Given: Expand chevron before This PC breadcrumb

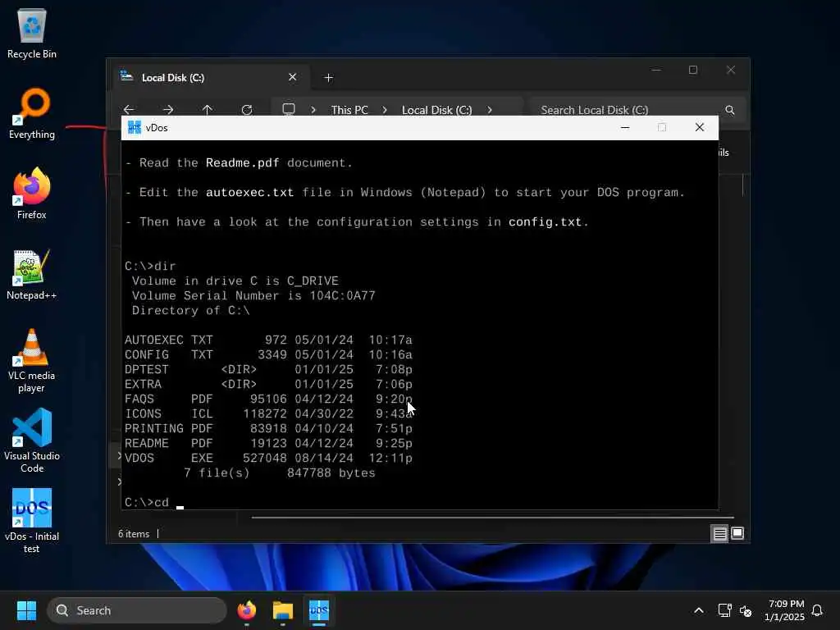Looking at the screenshot, I should click(313, 110).
